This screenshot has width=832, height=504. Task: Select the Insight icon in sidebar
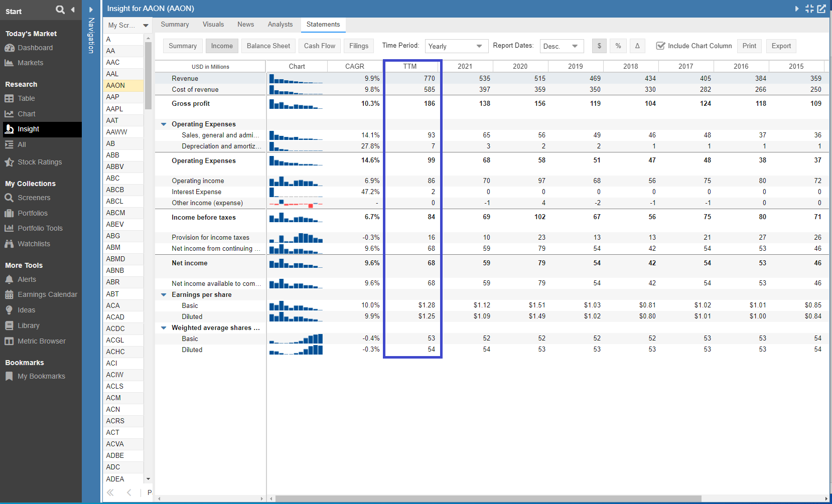point(9,129)
